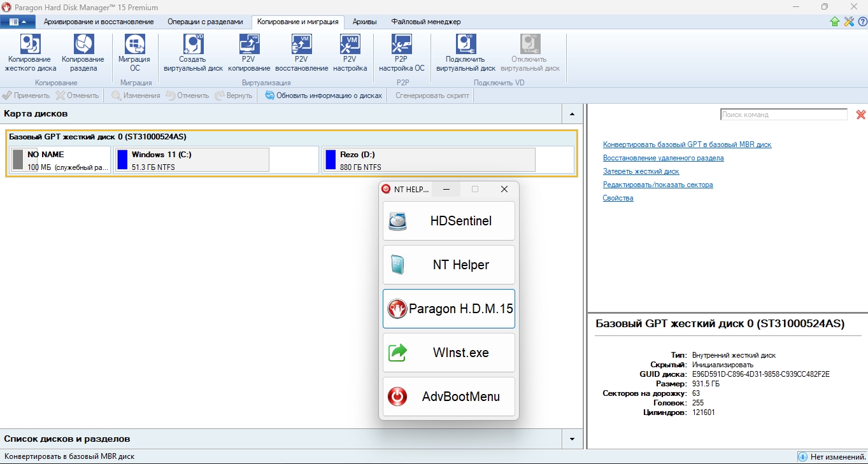Open P2V настройка tool
The height and width of the screenshot is (464, 868).
[x=350, y=53]
